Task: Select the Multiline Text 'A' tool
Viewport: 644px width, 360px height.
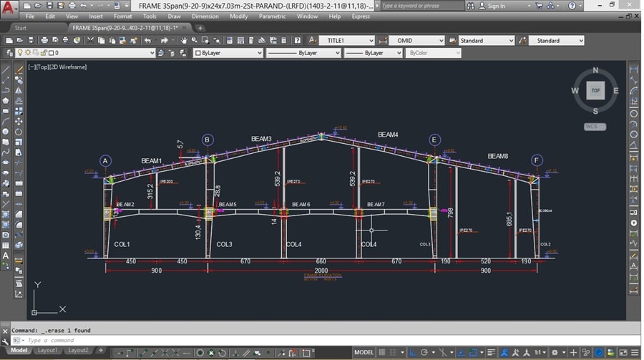Action: 6,256
